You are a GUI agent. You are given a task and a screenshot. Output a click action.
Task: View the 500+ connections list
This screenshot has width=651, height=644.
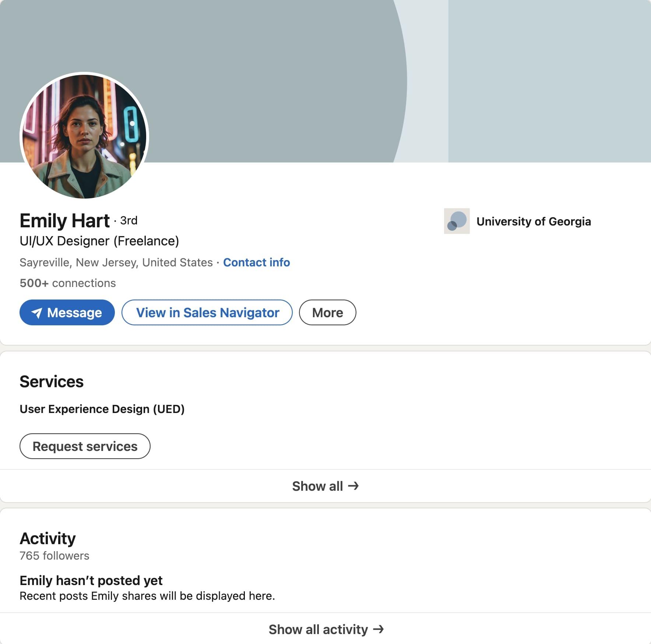coord(68,283)
